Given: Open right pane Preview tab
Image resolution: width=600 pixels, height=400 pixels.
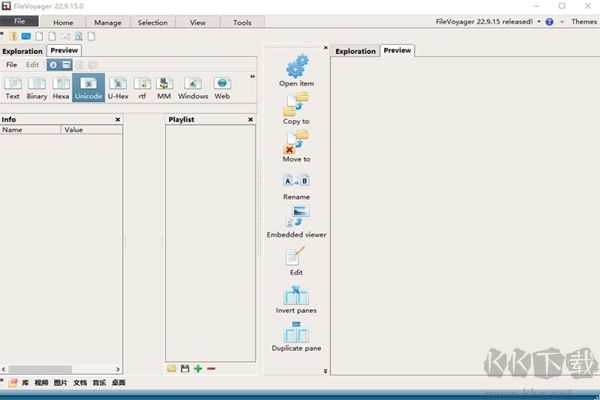Looking at the screenshot, I should tap(397, 51).
